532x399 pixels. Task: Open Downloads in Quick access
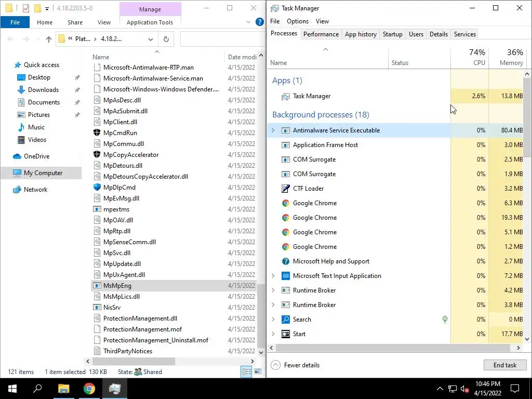click(43, 90)
